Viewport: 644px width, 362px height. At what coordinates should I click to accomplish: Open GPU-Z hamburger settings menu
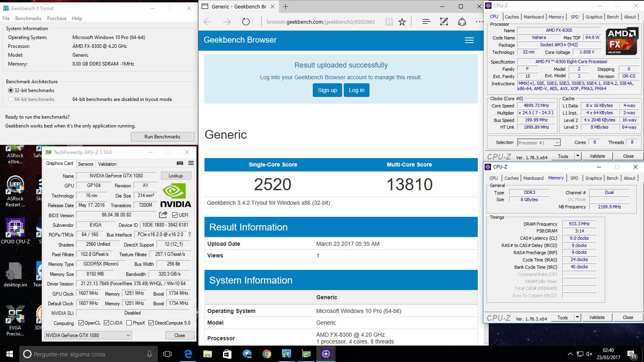(191, 163)
